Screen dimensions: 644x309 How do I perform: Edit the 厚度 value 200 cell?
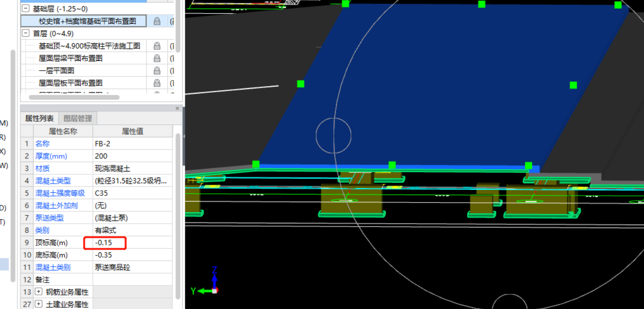tap(132, 156)
